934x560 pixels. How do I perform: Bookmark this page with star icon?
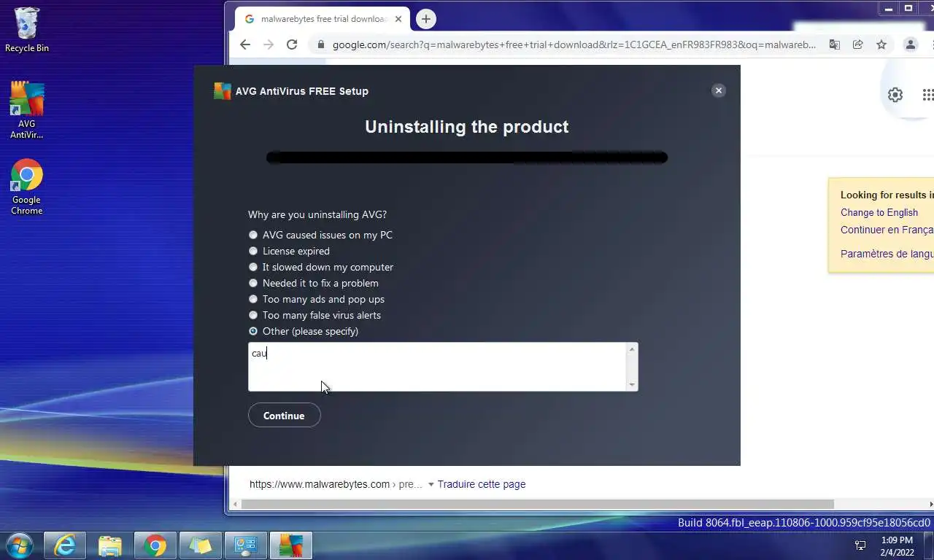881,44
